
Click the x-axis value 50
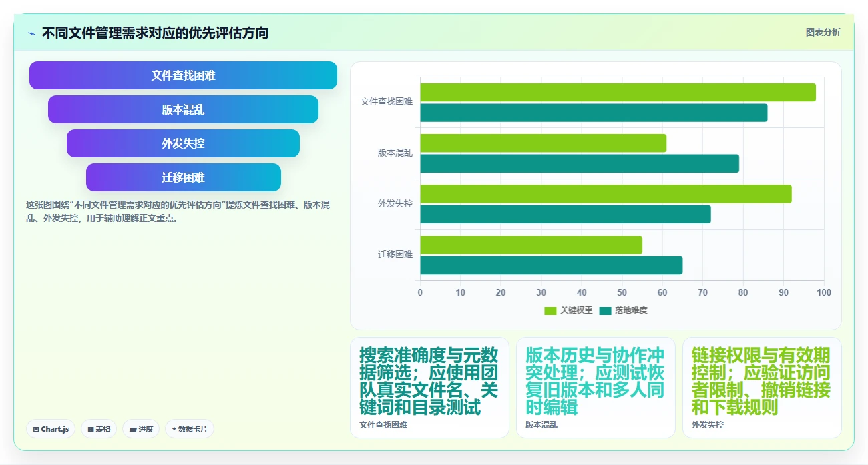pyautogui.click(x=622, y=292)
